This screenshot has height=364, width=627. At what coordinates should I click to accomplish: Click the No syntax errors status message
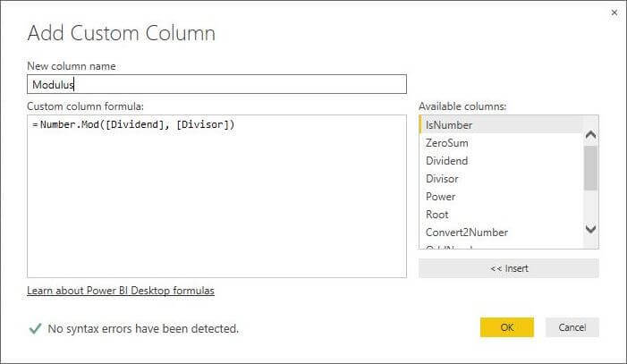(143, 328)
